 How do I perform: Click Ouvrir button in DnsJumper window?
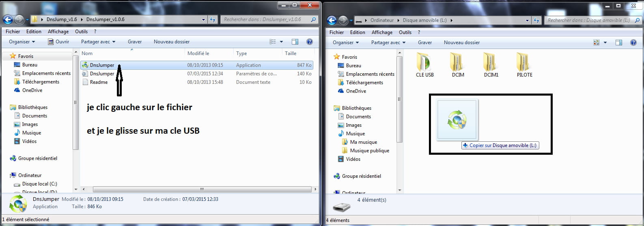(x=58, y=42)
